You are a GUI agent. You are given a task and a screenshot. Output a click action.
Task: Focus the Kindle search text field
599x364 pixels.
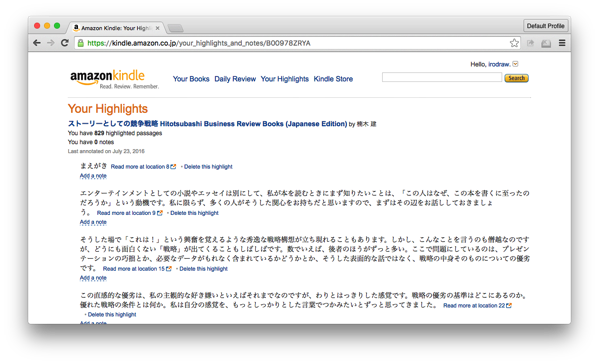pyautogui.click(x=442, y=77)
